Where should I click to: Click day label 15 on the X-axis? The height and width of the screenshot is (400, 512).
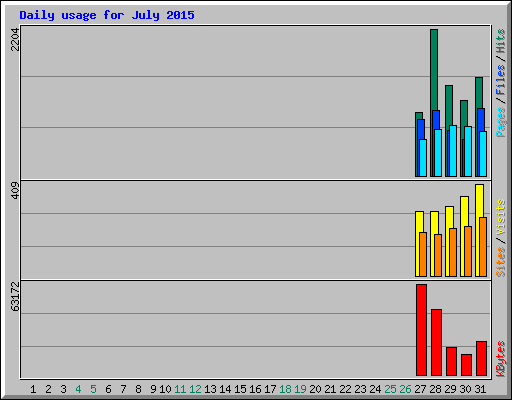(x=240, y=389)
